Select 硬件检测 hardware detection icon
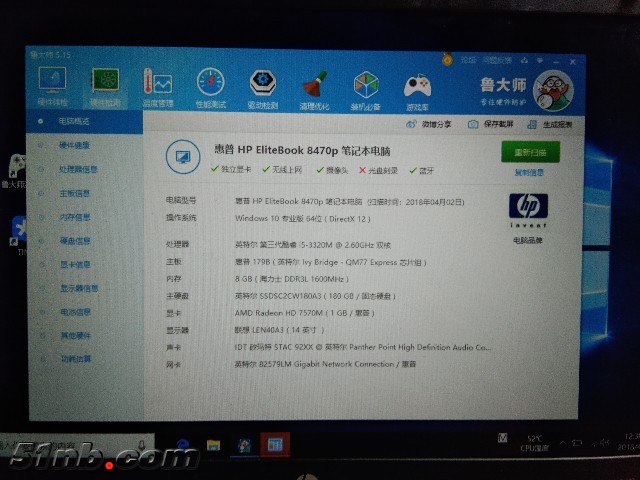Viewport: 640px width, 480px height. tap(105, 87)
